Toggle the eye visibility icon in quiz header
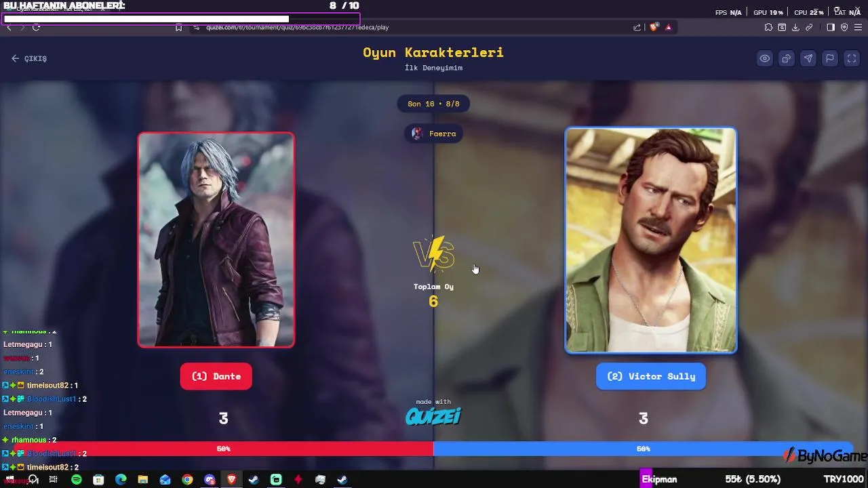 (x=764, y=58)
